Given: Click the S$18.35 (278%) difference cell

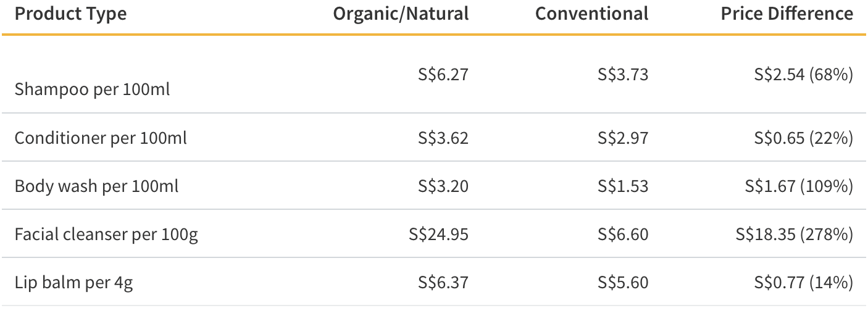Looking at the screenshot, I should pyautogui.click(x=795, y=235).
